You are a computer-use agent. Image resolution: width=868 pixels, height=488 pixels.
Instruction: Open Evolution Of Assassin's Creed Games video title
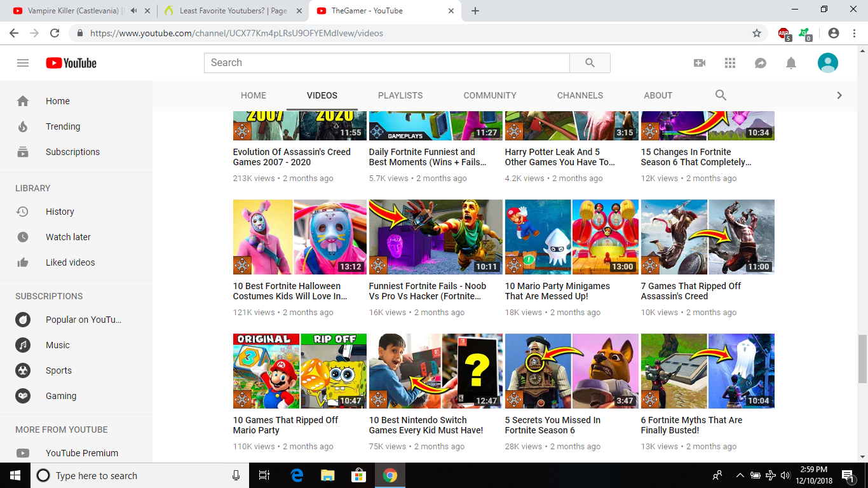(x=292, y=157)
